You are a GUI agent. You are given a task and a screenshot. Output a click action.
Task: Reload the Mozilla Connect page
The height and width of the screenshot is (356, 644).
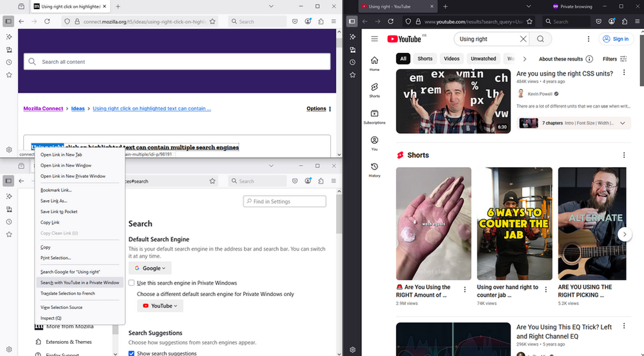pos(47,21)
